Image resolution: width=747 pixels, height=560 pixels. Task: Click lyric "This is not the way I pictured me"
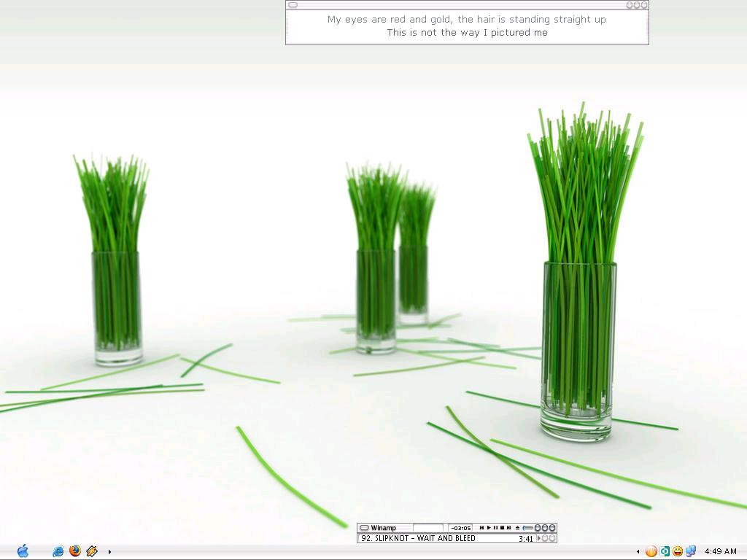click(467, 32)
